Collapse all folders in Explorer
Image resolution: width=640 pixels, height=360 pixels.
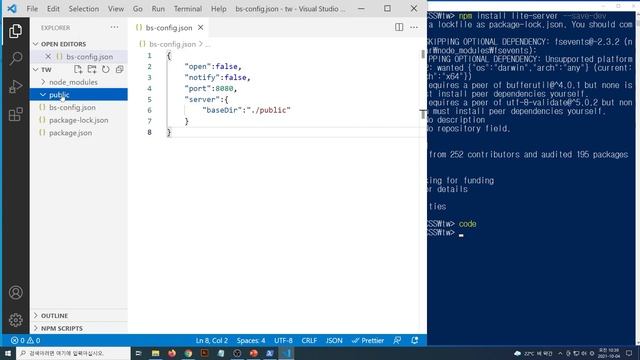pos(120,69)
